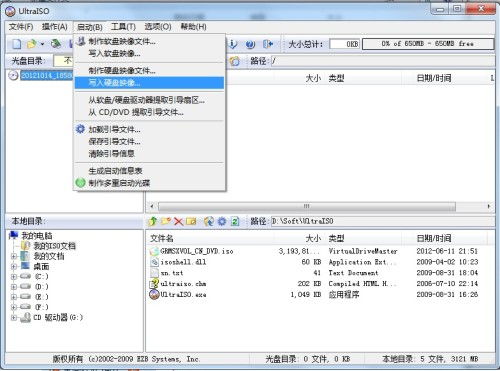Viewport: 500px width, 371px height.
Task: Click the local path field D:\Soft\UltraISO
Action: (383, 221)
